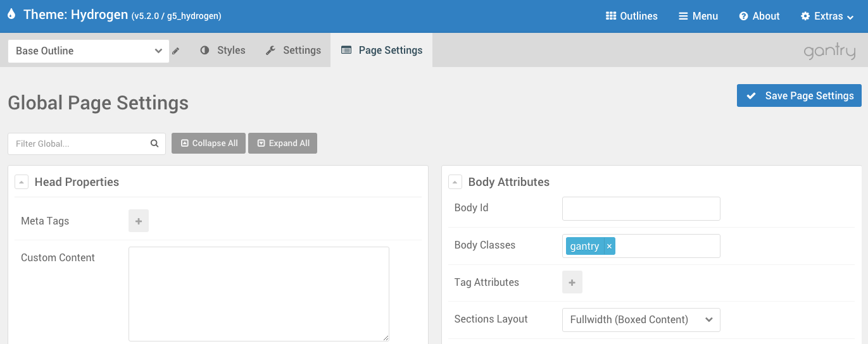This screenshot has height=344, width=868.
Task: Click the Hydrogen theme water drop icon
Action: coord(11,15)
